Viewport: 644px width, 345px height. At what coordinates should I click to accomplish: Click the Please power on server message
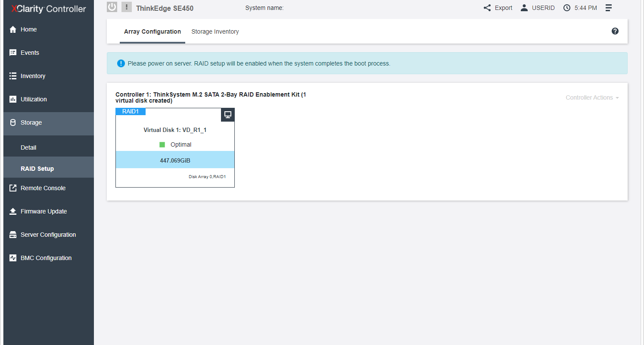click(259, 63)
